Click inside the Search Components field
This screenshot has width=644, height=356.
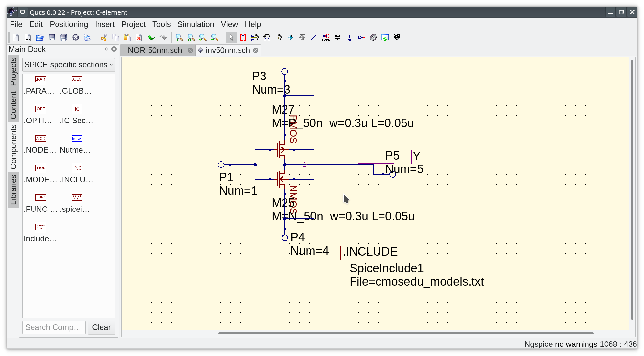[x=54, y=327]
